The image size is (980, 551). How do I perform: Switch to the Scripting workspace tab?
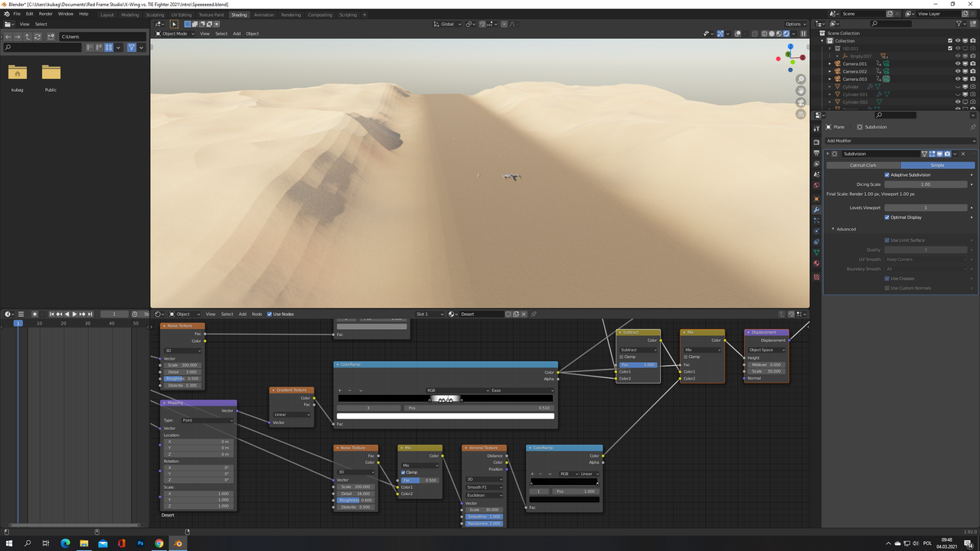348,15
